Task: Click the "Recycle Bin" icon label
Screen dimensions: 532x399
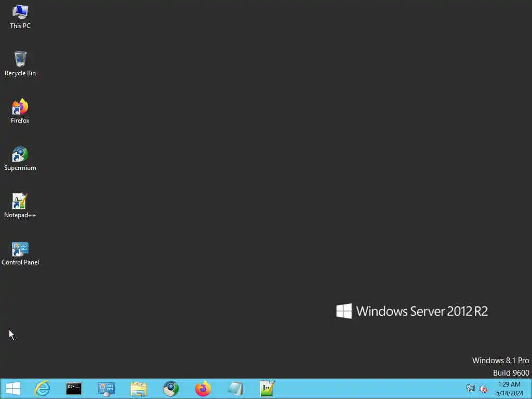Action: click(x=20, y=73)
